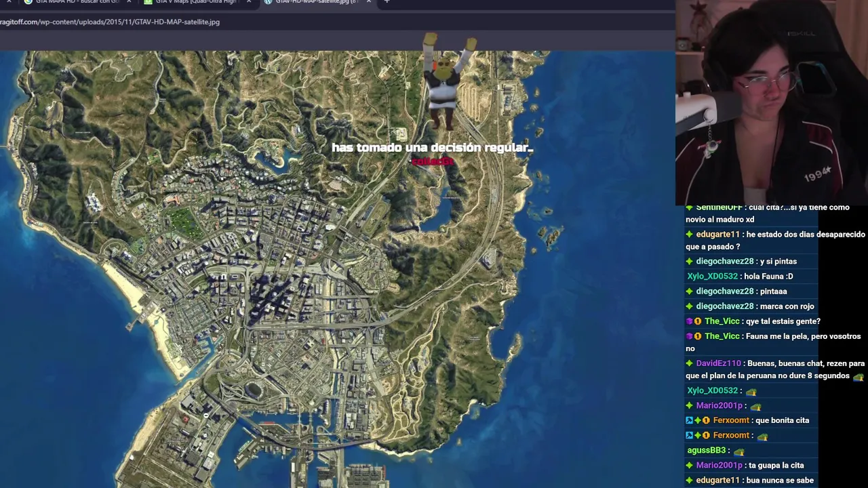Close the 'GTA V Maps [Quad-Ultra High' tab
The width and height of the screenshot is (868, 488).
pos(249,2)
